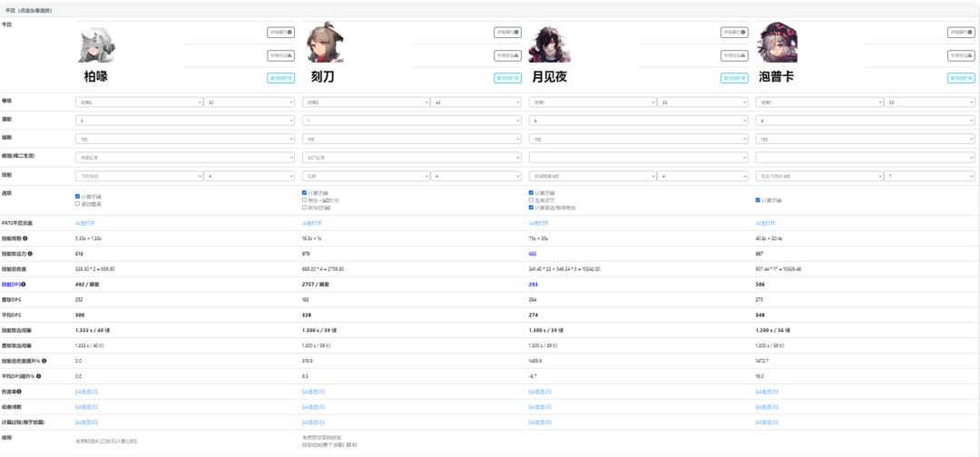The image size is (980, 457).
Task: Click 泡普卡's average DPS value 348
Action: 759,315
